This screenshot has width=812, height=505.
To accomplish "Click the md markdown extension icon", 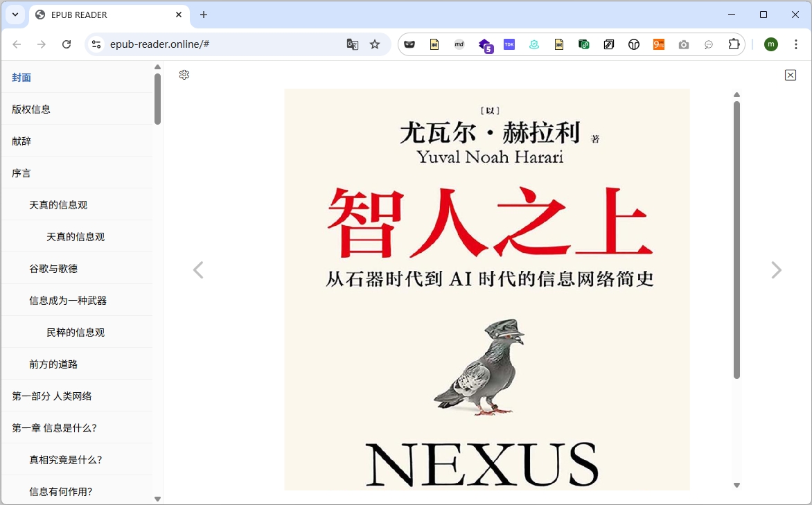I will pos(459,44).
